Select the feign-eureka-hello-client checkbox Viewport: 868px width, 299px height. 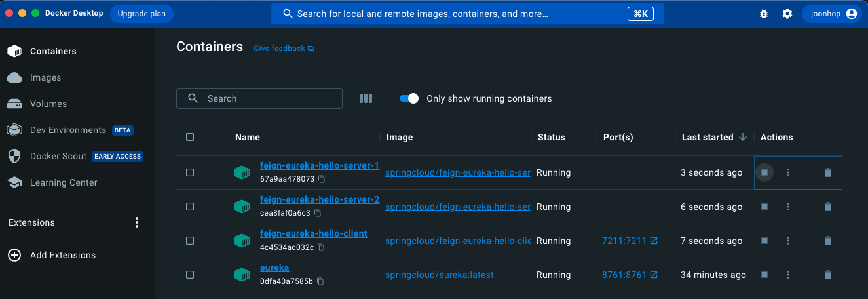190,241
